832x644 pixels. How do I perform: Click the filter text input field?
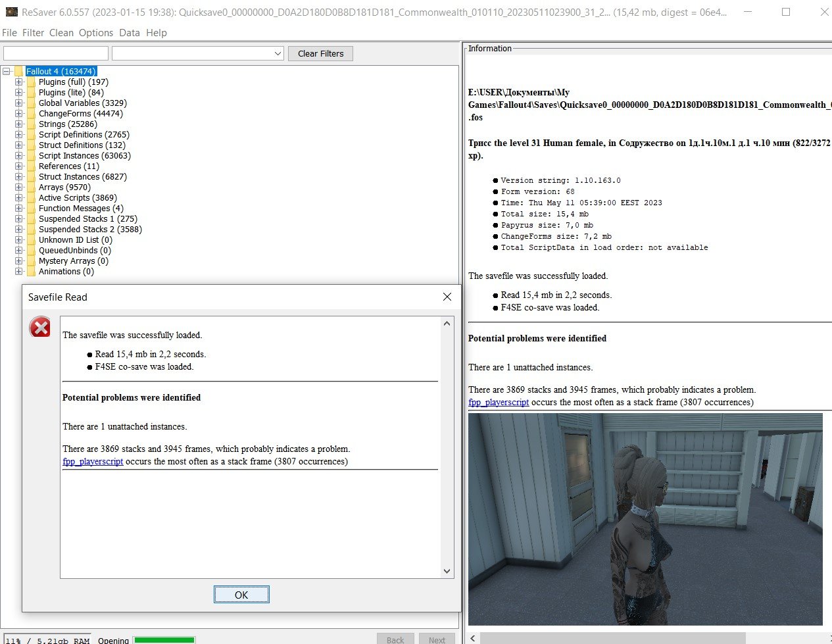(x=56, y=53)
